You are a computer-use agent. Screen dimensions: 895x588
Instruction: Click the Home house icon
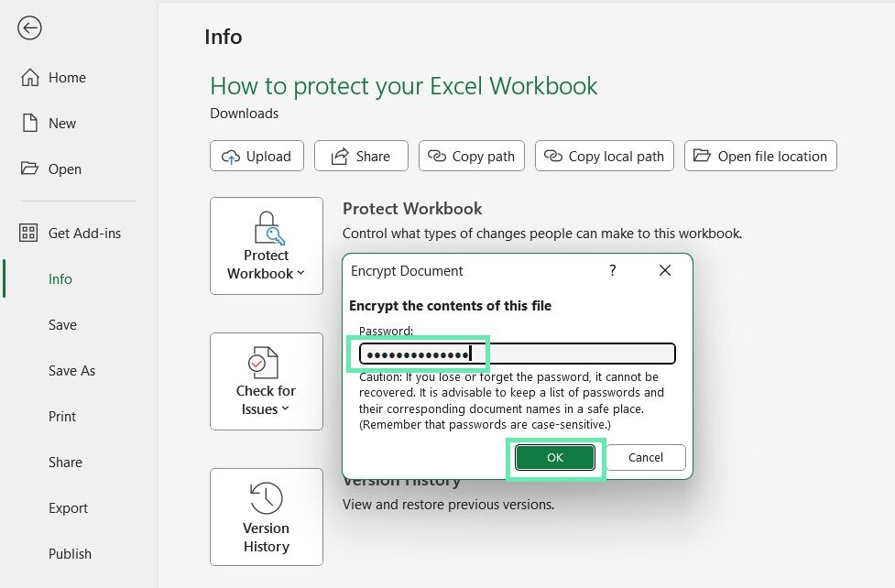[29, 77]
